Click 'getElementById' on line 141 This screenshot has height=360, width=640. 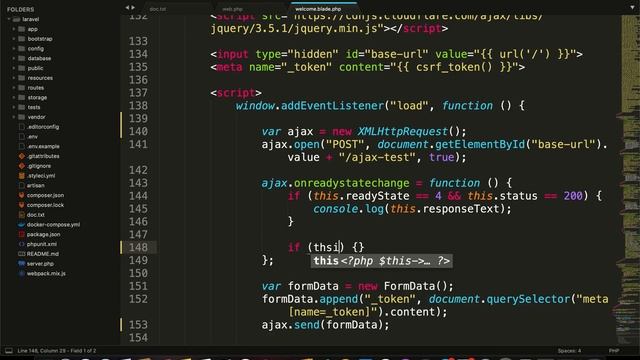tap(480, 144)
